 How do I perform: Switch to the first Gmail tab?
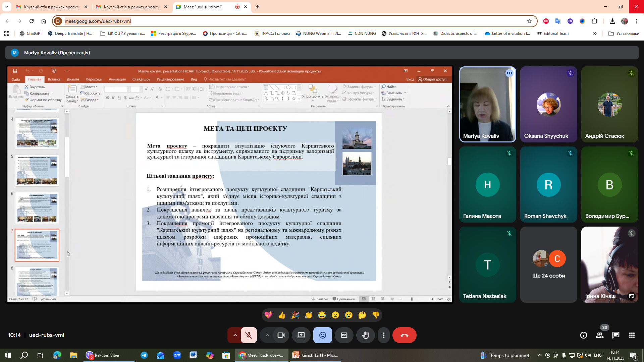[x=51, y=7]
